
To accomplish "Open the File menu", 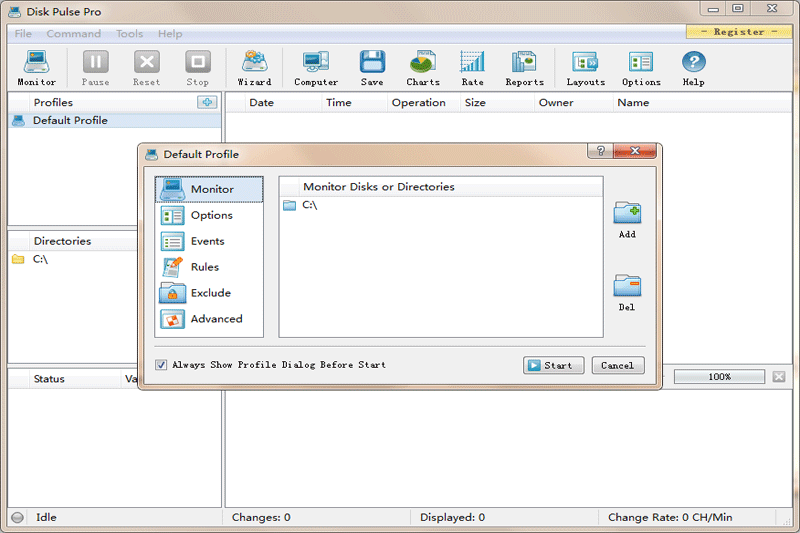I will click(23, 34).
